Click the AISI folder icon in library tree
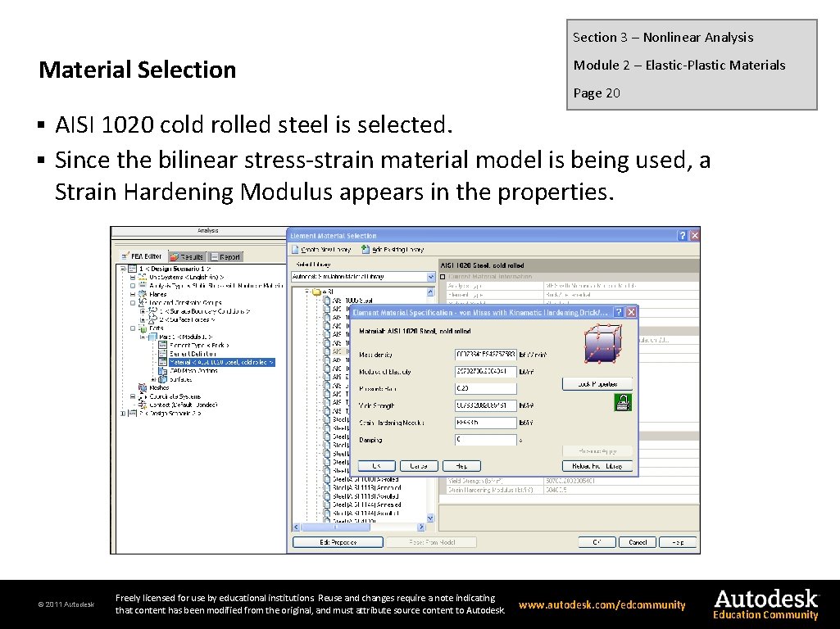 tap(316, 292)
